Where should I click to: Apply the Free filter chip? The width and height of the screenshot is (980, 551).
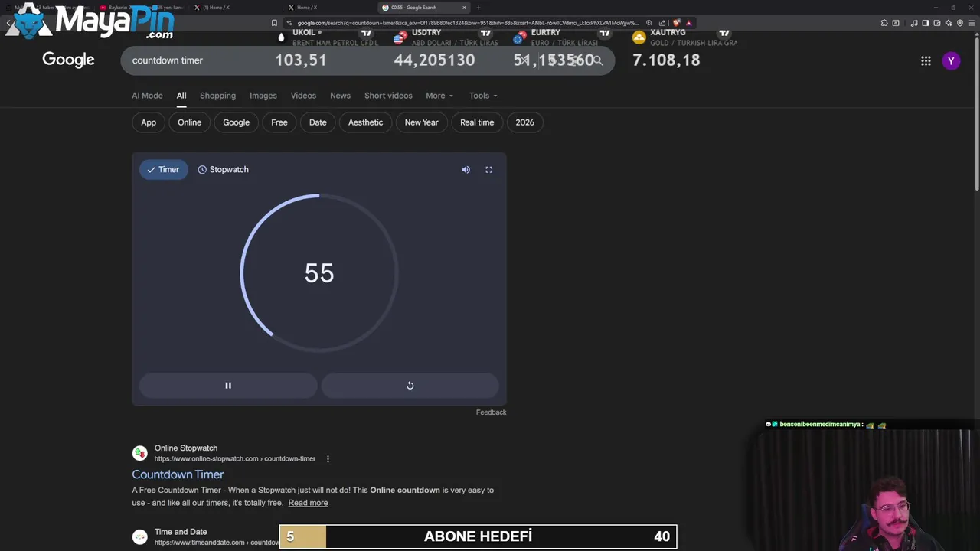[279, 122]
